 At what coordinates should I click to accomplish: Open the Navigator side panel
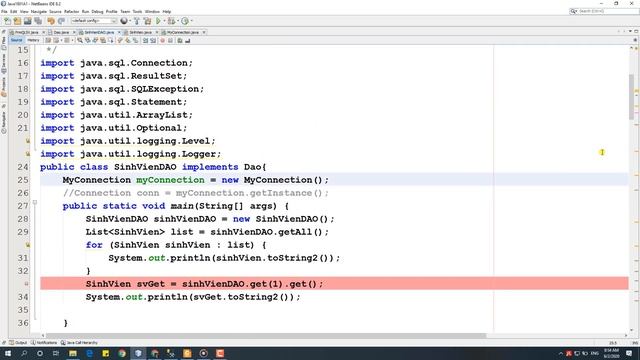(4, 122)
